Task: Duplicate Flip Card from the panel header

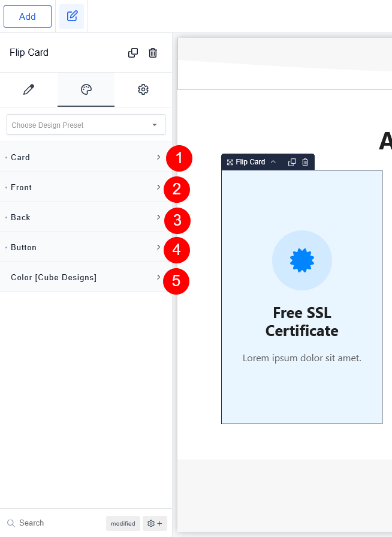Action: [133, 53]
